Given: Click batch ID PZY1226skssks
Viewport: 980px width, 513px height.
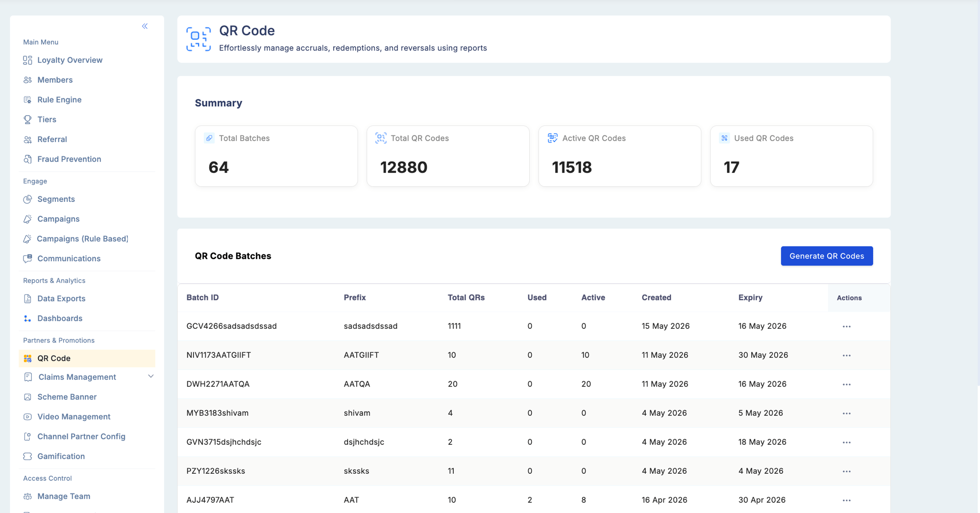Looking at the screenshot, I should (216, 471).
